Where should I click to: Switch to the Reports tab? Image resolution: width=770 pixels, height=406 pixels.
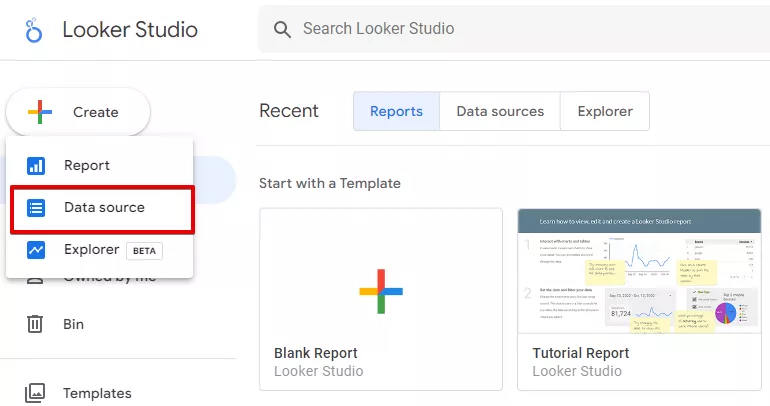tap(396, 111)
